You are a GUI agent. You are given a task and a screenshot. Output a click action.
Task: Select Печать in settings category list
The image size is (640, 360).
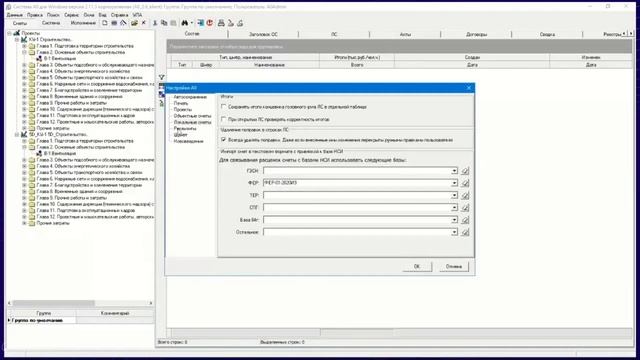click(x=181, y=103)
